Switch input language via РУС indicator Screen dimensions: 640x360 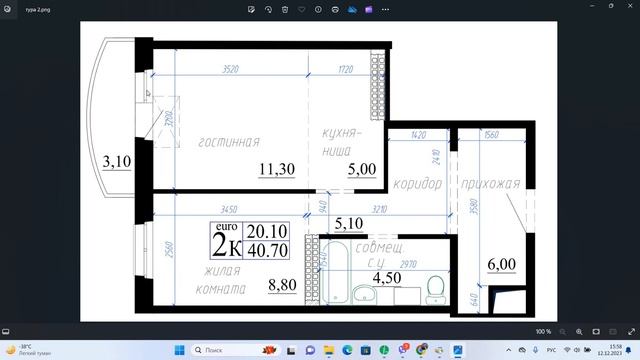coord(551,350)
